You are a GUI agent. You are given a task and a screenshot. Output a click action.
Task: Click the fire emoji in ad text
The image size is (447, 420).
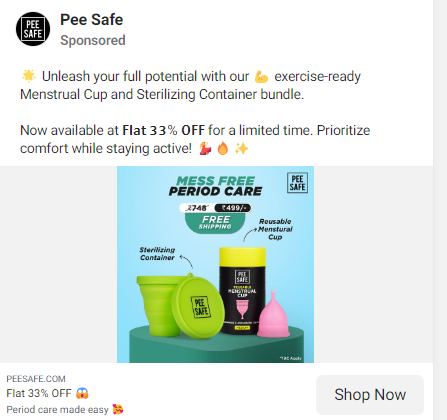(223, 149)
